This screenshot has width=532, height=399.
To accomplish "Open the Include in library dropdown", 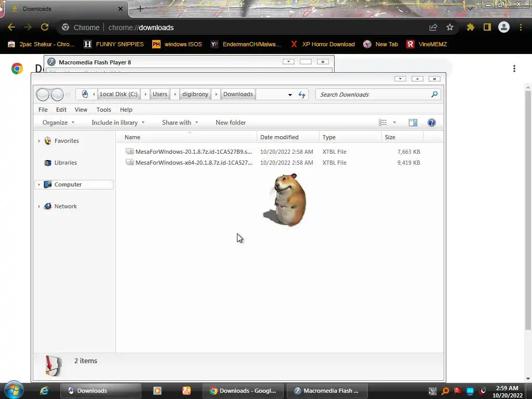I will click(118, 123).
